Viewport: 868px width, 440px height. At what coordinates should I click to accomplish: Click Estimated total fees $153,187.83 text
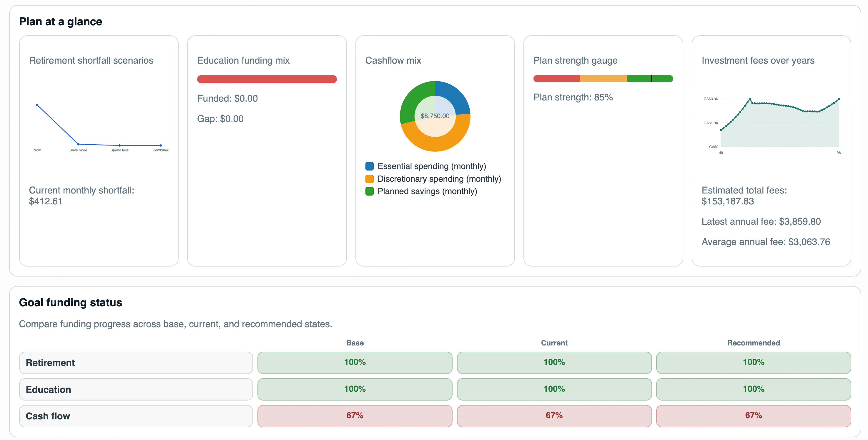(x=744, y=196)
